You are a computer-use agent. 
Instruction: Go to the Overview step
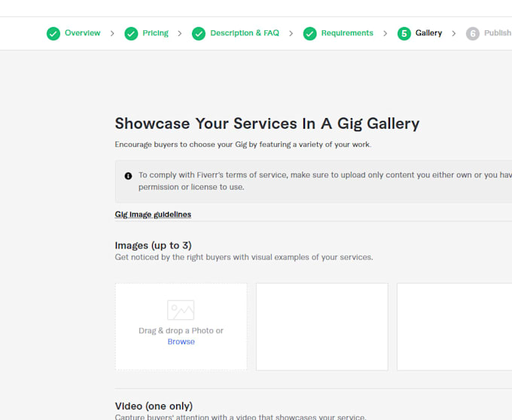83,33
